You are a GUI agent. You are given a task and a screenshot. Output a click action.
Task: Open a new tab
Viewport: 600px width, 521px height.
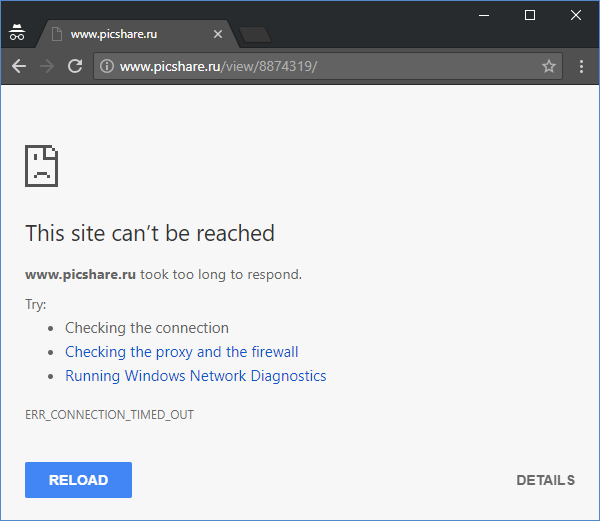point(256,35)
